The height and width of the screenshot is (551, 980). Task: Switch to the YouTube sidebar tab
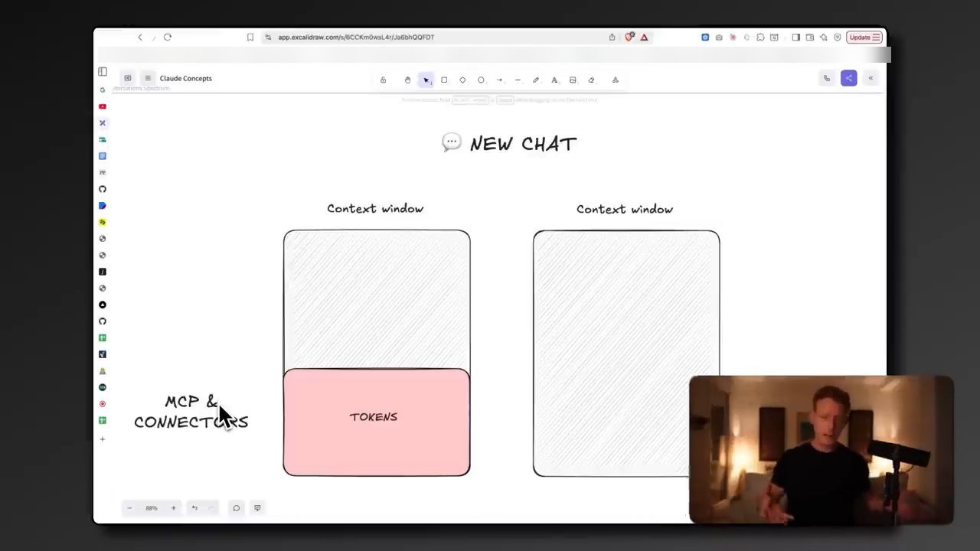(x=103, y=106)
